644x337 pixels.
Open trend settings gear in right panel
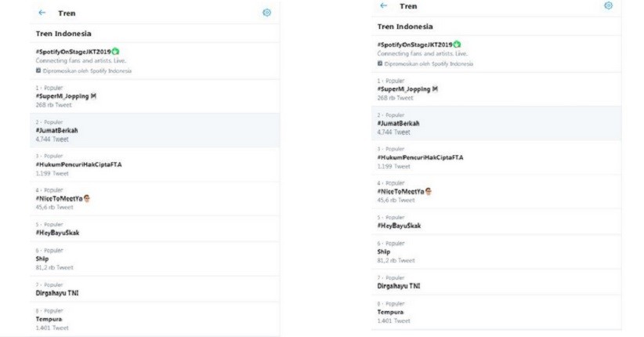[608, 5]
